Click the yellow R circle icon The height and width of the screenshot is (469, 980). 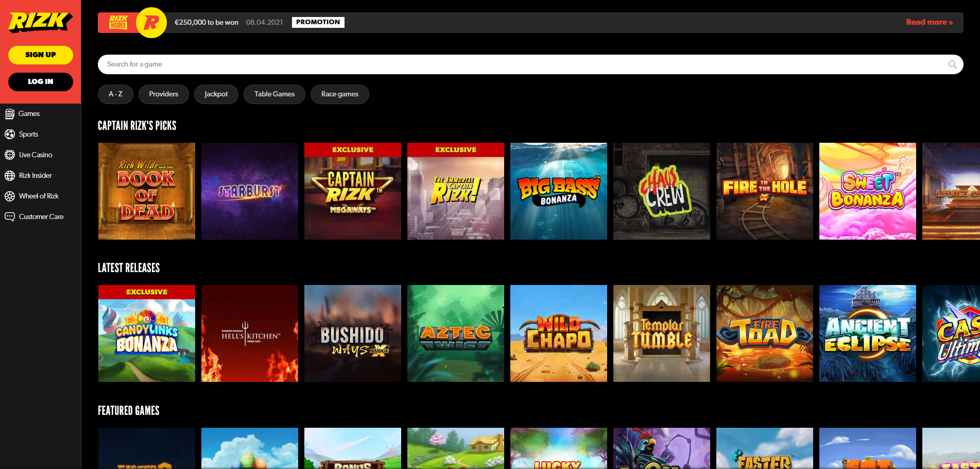point(151,23)
